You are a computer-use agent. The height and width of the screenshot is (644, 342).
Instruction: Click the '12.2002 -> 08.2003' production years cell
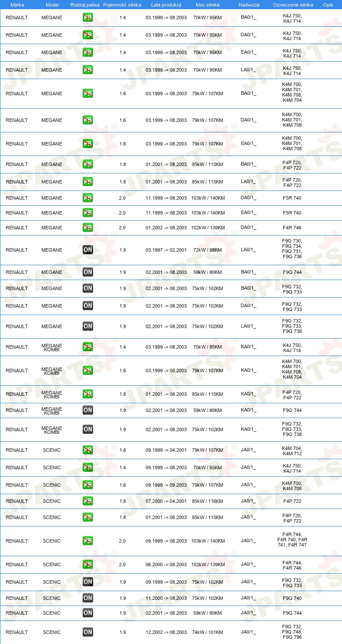click(x=166, y=632)
